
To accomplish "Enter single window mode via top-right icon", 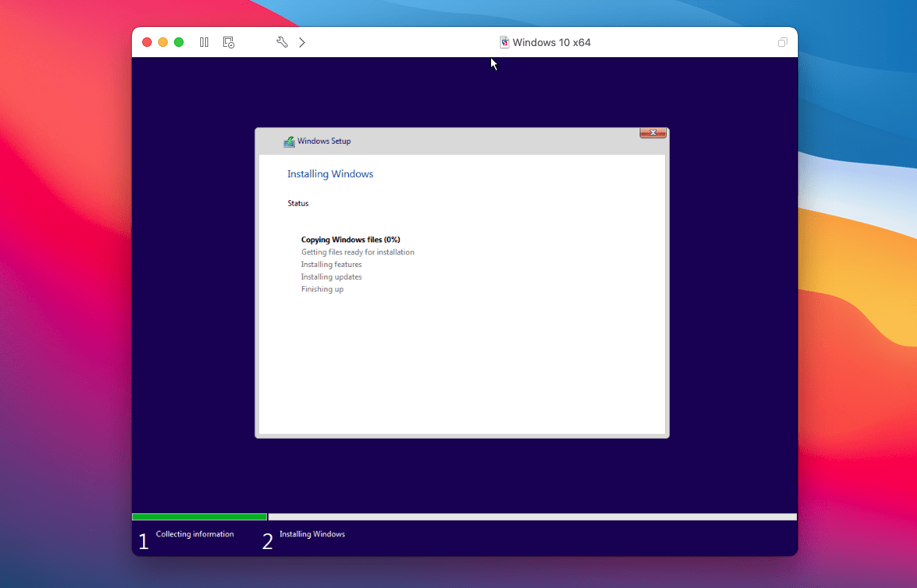I will (783, 42).
